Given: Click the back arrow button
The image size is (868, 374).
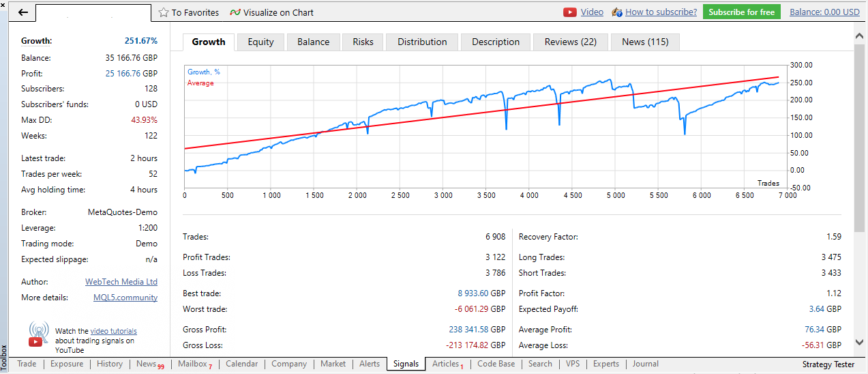Looking at the screenshot, I should [23, 12].
